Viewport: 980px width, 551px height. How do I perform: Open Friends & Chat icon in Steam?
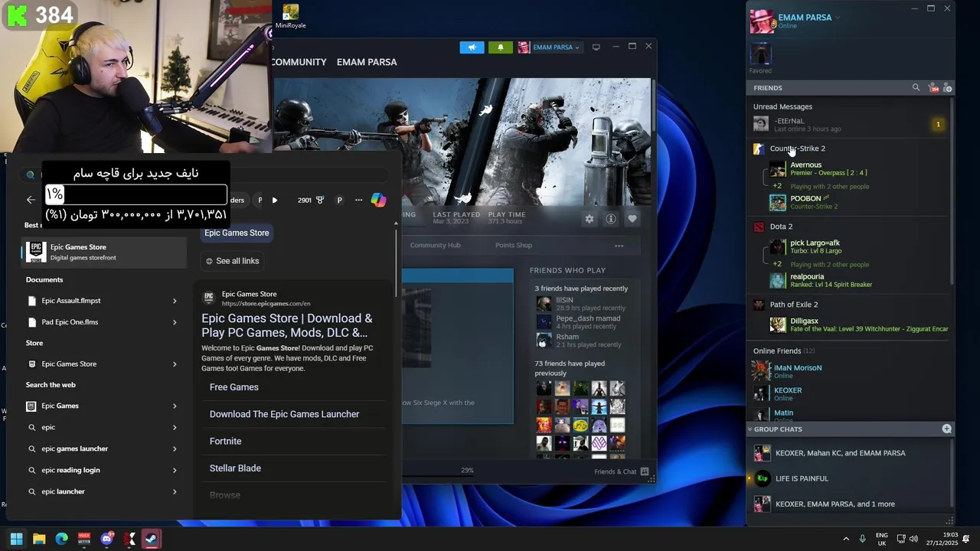pos(645,471)
